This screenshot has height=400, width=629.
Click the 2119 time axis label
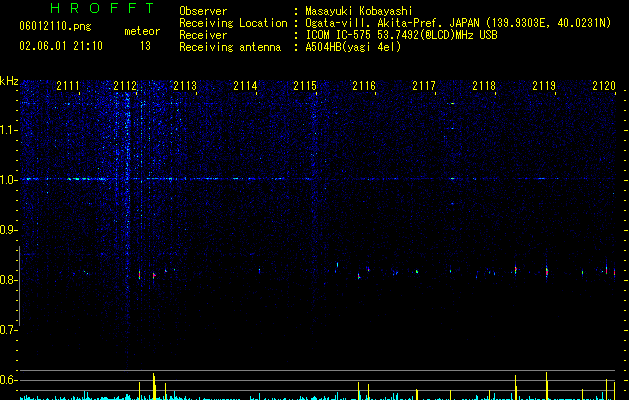pyautogui.click(x=544, y=86)
